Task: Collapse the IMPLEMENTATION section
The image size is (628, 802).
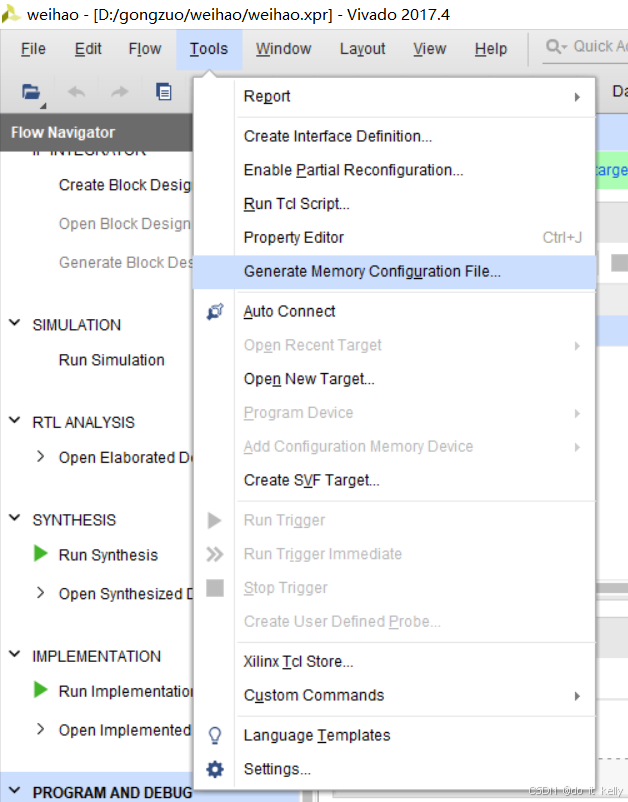Action: pyautogui.click(x=15, y=654)
